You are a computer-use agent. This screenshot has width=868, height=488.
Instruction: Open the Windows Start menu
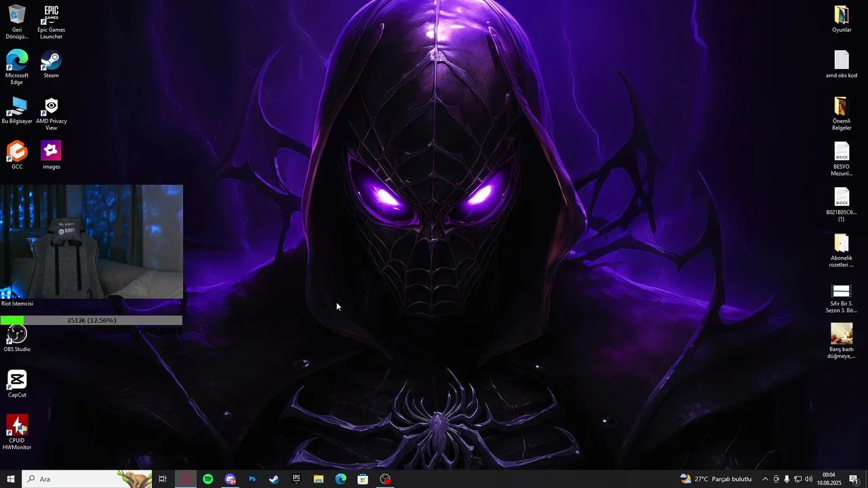[11, 479]
